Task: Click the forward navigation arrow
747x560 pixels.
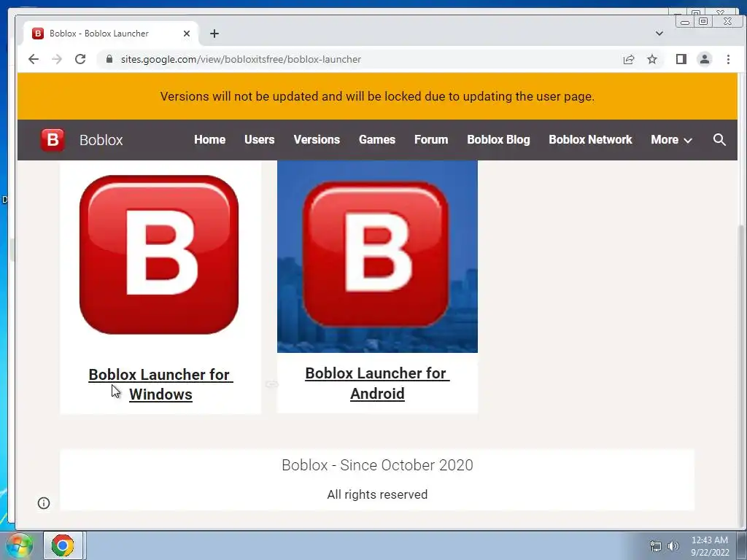Action: [57, 59]
